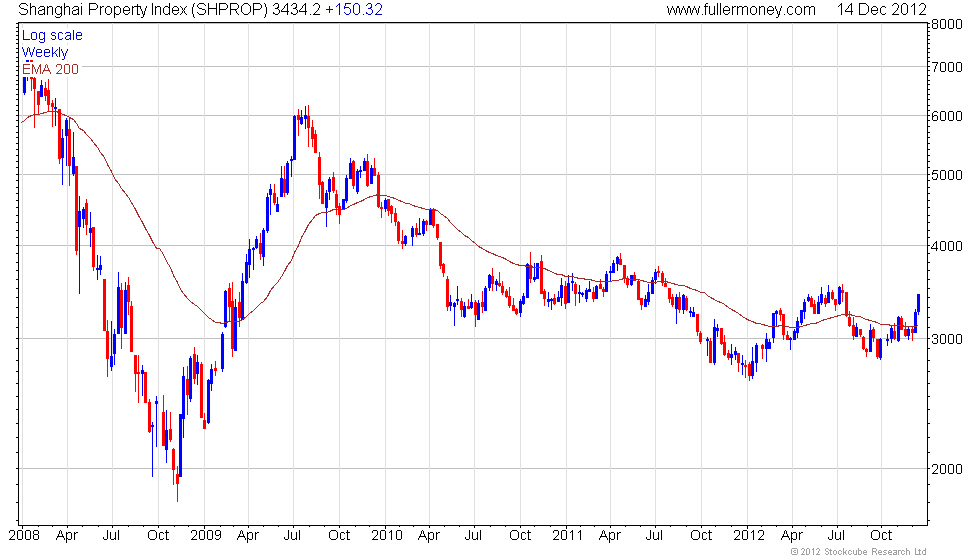The width and height of the screenshot is (980, 560).
Task: Click the Shanghai Property Index (SHPROP) title
Action: point(142,9)
